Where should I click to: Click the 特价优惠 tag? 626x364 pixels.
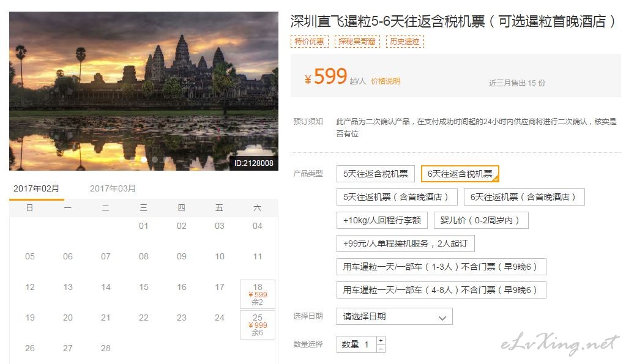tap(310, 41)
